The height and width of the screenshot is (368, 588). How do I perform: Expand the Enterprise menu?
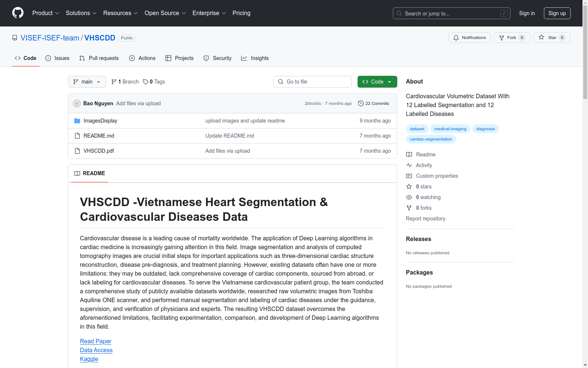(x=209, y=13)
